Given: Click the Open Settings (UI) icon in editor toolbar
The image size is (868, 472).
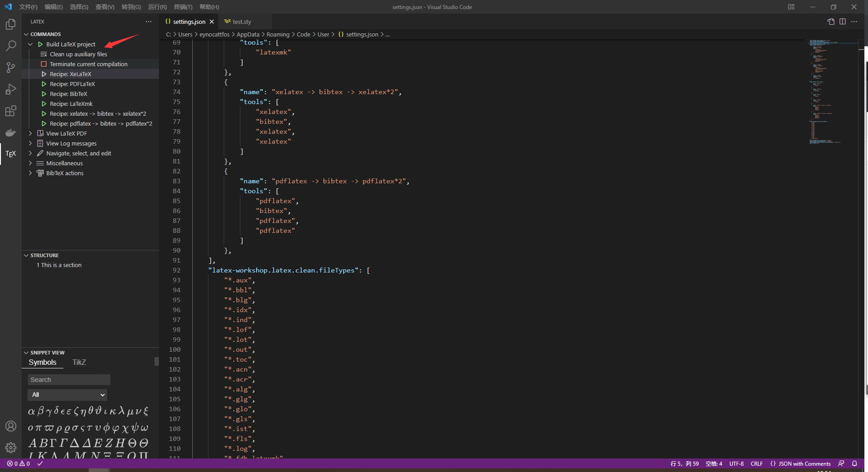Looking at the screenshot, I should click(831, 22).
